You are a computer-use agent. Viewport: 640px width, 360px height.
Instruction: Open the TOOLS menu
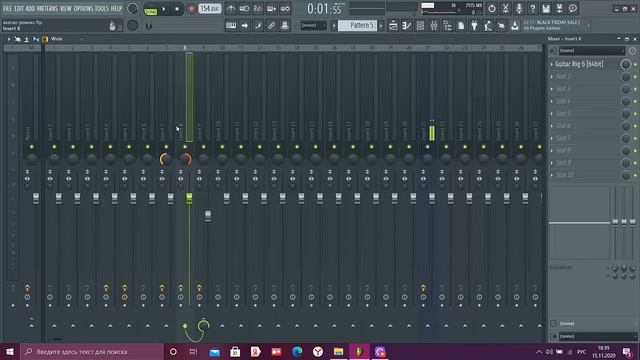tap(102, 8)
